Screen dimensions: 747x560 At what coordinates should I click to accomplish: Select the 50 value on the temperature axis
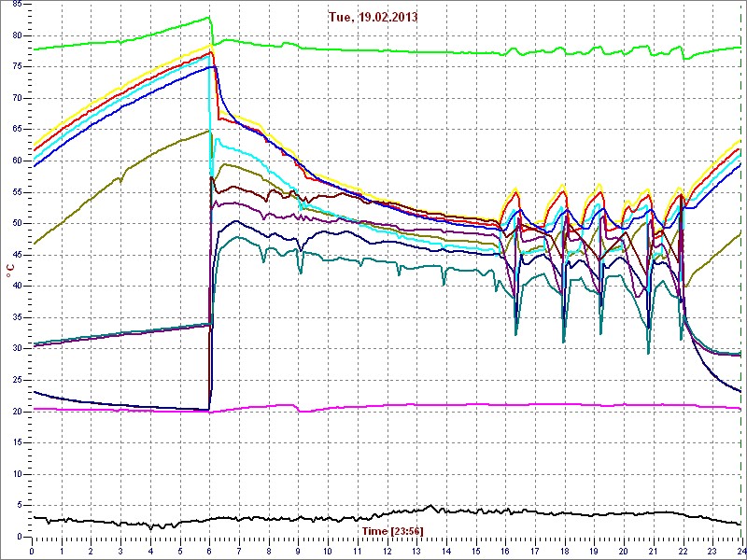(x=17, y=223)
